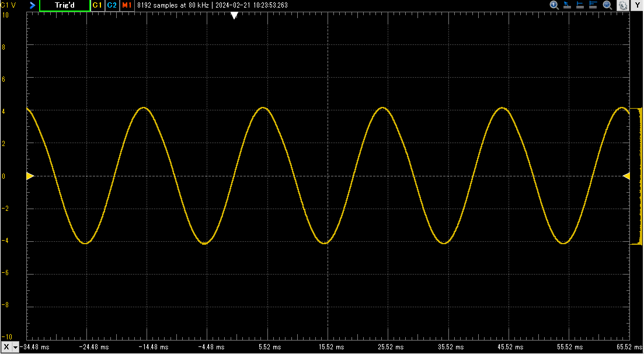This screenshot has height=354, width=644.
Task: Click the '10' voltage axis label
Action: coord(5,15)
